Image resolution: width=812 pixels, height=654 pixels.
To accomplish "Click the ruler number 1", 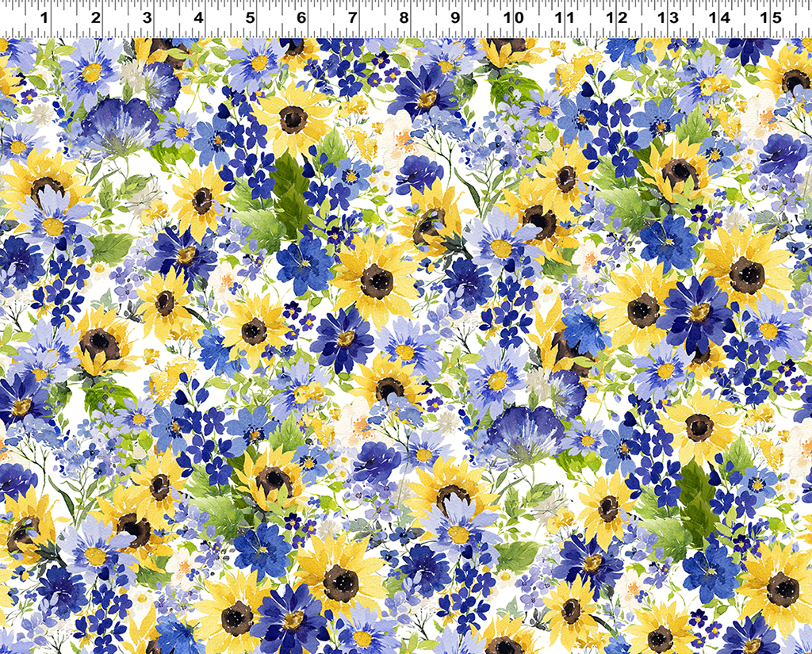I will [44, 18].
